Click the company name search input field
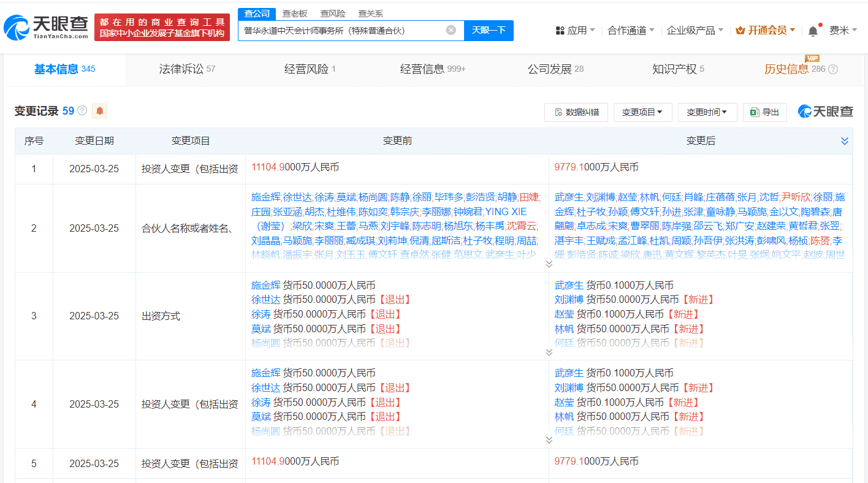The image size is (868, 483). pyautogui.click(x=340, y=30)
